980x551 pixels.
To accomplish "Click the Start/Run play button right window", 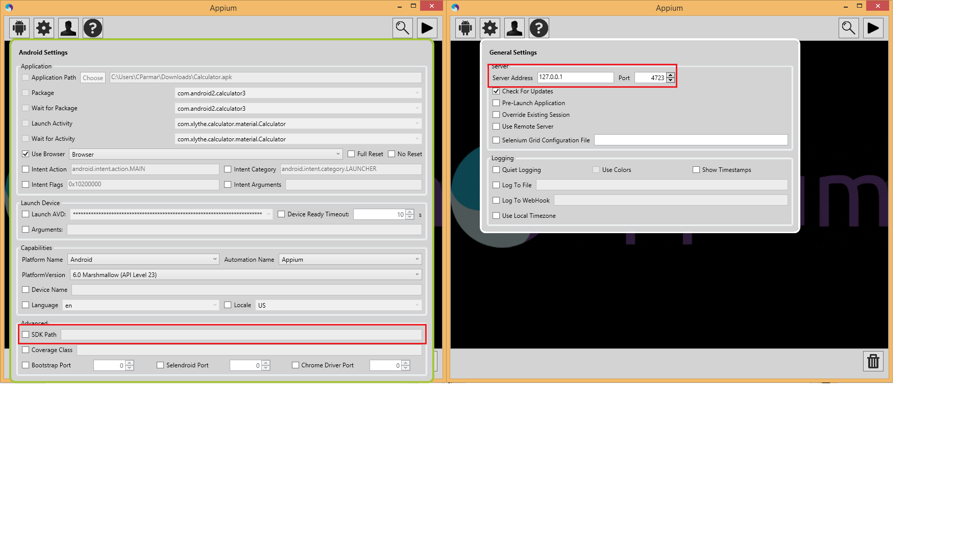I will [874, 28].
